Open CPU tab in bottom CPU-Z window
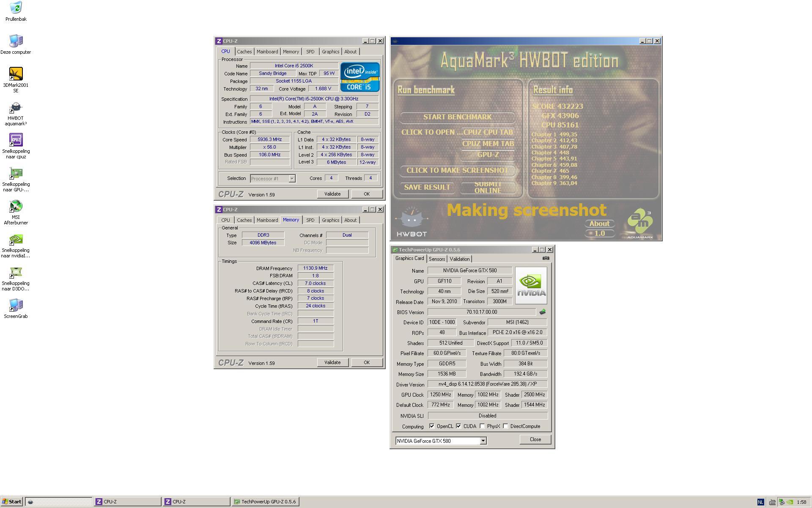 coord(225,220)
